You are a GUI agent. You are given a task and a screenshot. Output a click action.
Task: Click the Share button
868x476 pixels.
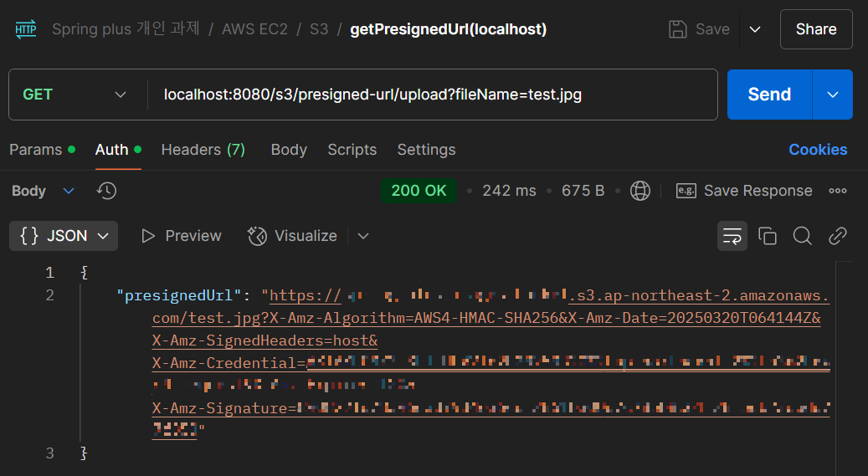point(816,29)
